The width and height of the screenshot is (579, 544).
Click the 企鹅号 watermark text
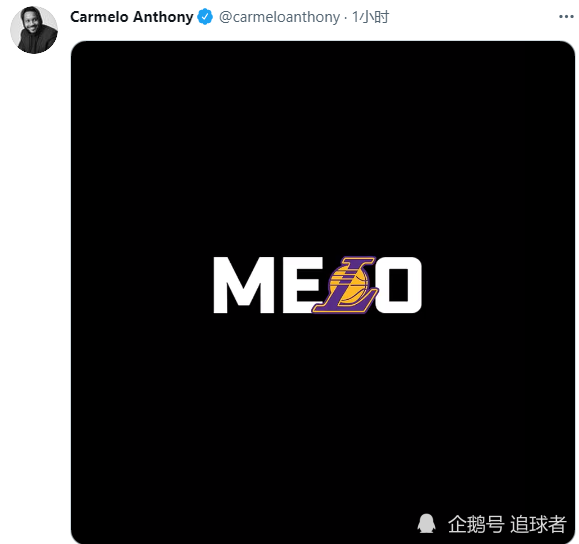(476, 524)
